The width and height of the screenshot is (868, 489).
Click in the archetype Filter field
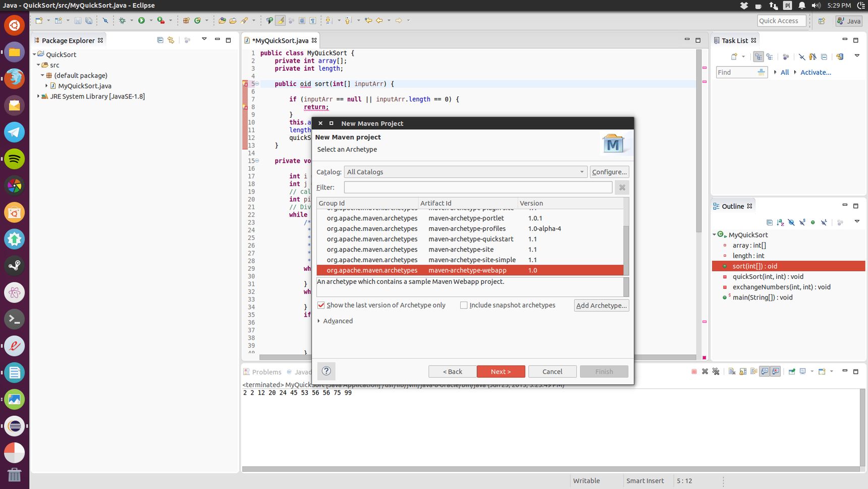point(478,187)
